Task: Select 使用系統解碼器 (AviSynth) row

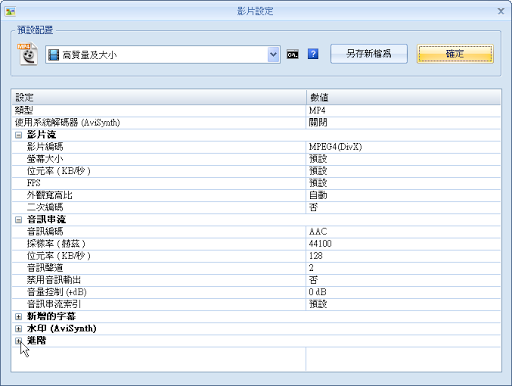Action: point(256,123)
